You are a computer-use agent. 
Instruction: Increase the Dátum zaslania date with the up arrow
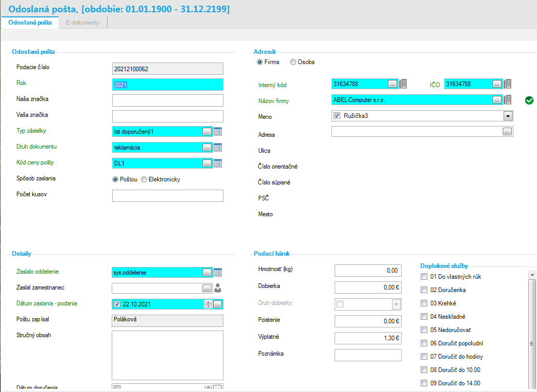coord(208,302)
